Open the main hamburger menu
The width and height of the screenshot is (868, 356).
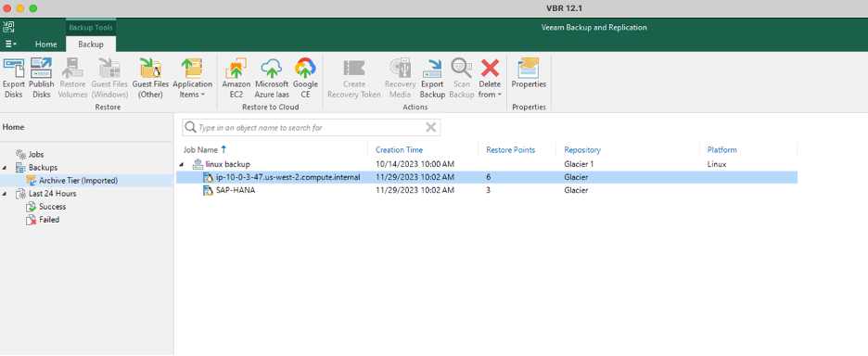click(10, 44)
